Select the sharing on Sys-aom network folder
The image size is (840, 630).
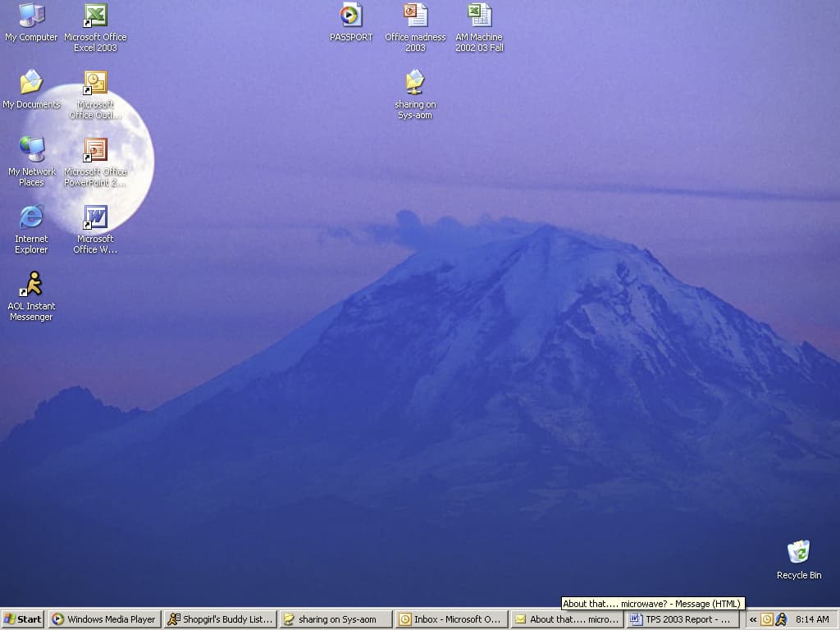pos(415,84)
